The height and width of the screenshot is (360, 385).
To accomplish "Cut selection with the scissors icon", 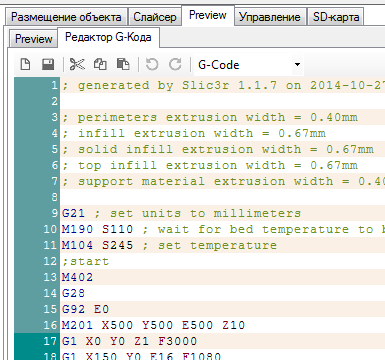I will [77, 64].
